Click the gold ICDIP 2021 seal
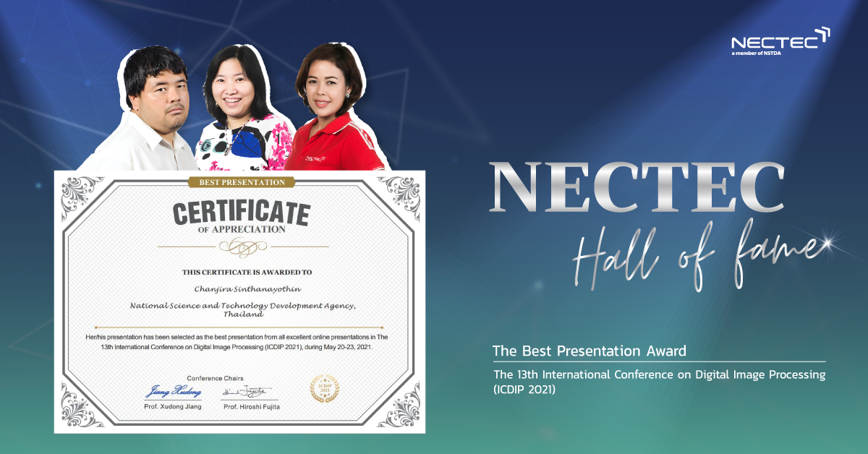 [323, 388]
